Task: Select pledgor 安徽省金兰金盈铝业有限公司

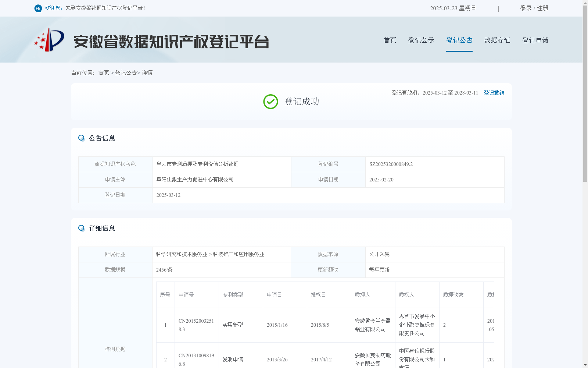Action: coord(373,325)
